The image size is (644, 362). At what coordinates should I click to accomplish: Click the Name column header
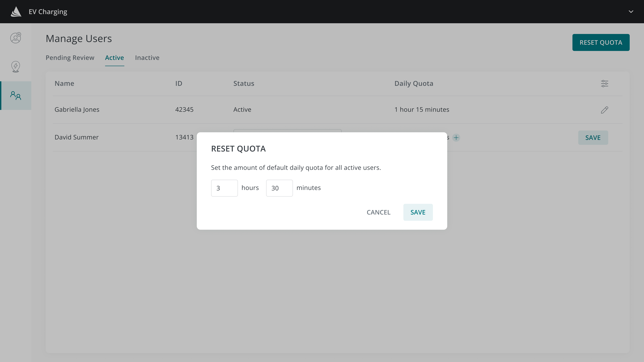[64, 83]
